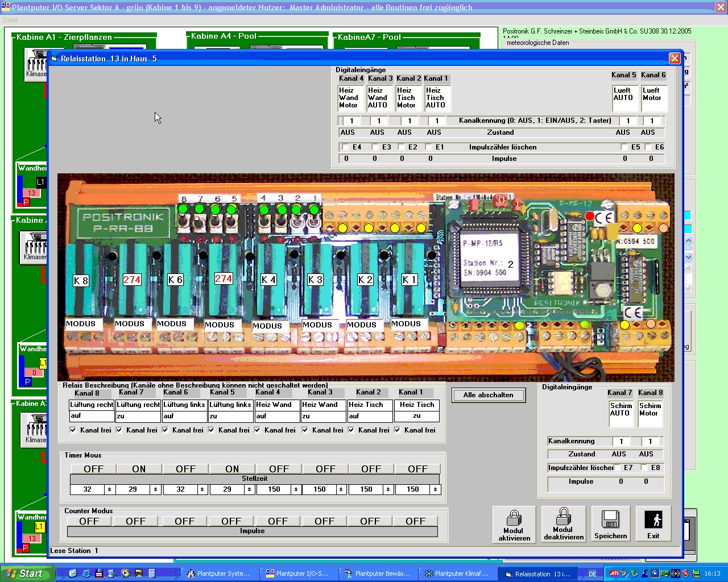Click the Exit running-man icon

click(x=653, y=519)
